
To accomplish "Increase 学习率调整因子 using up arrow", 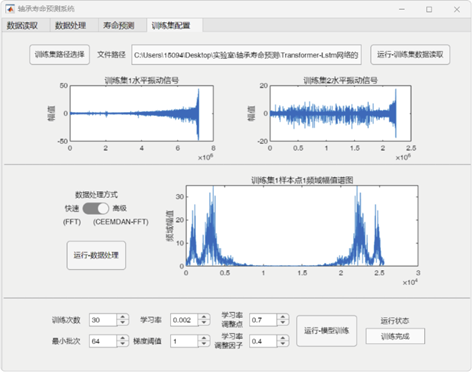I will point(283,338).
